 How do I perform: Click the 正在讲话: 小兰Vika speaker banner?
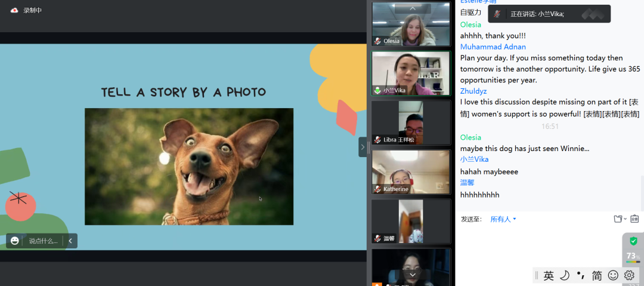tap(549, 14)
